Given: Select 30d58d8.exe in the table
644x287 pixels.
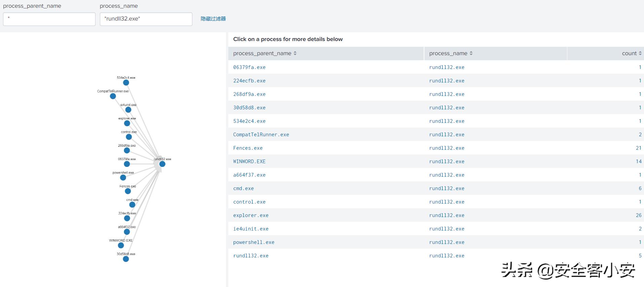Looking at the screenshot, I should point(249,108).
